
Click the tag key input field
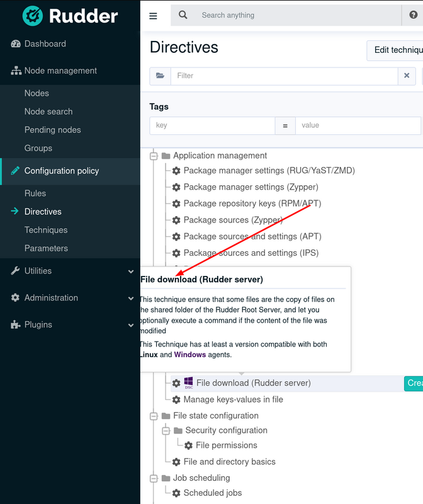click(212, 125)
